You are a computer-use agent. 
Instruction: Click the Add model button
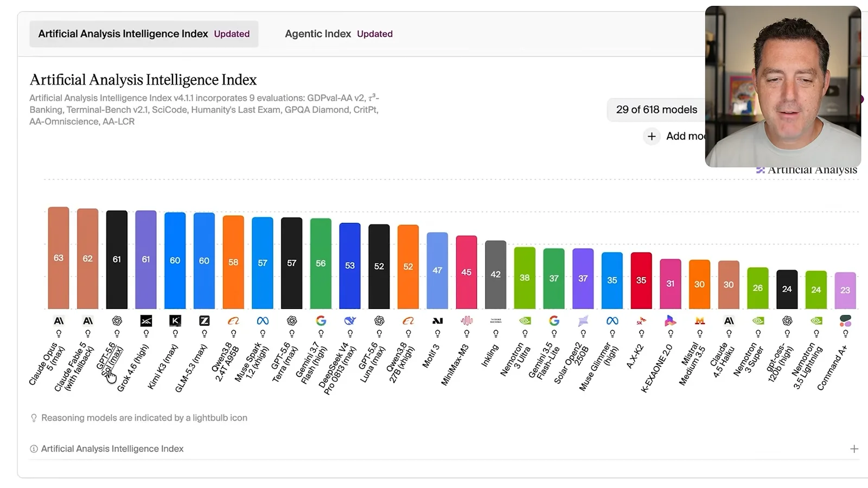(675, 136)
